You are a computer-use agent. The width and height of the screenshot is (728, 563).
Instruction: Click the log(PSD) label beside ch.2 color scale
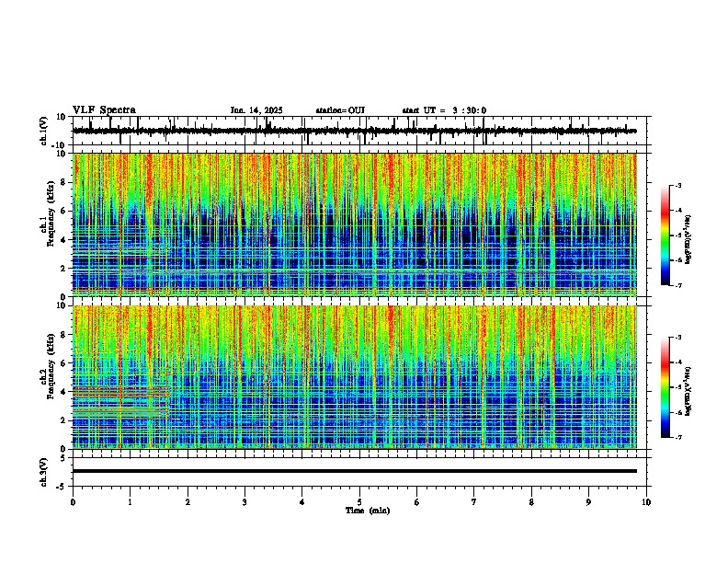[688, 391]
